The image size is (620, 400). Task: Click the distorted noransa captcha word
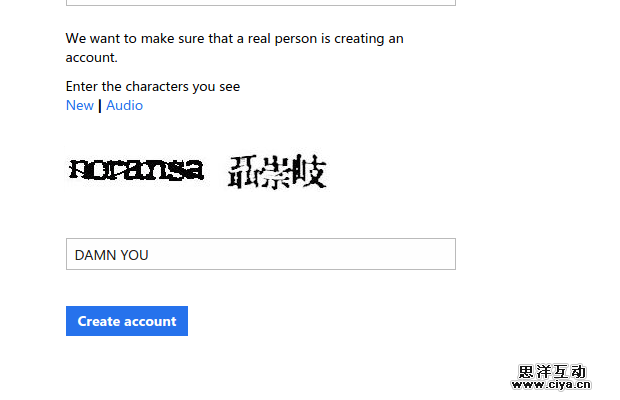136,170
